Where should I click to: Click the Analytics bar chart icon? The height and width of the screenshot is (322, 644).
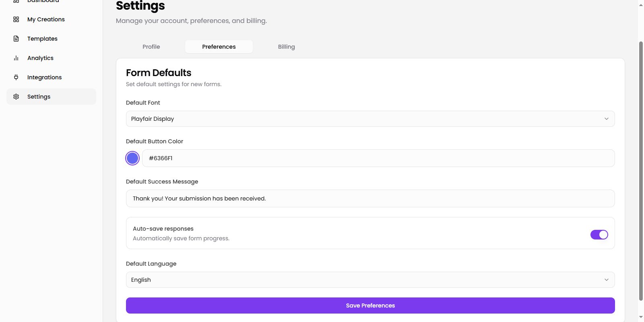16,58
